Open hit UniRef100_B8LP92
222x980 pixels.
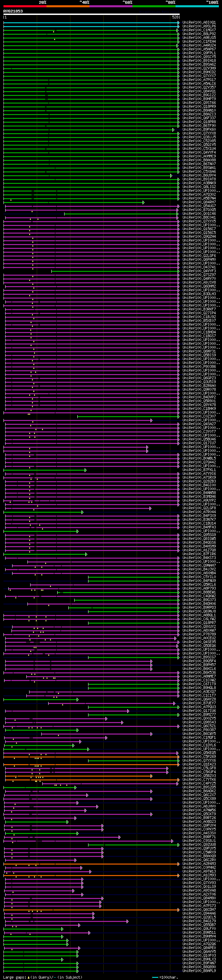click(x=199, y=34)
